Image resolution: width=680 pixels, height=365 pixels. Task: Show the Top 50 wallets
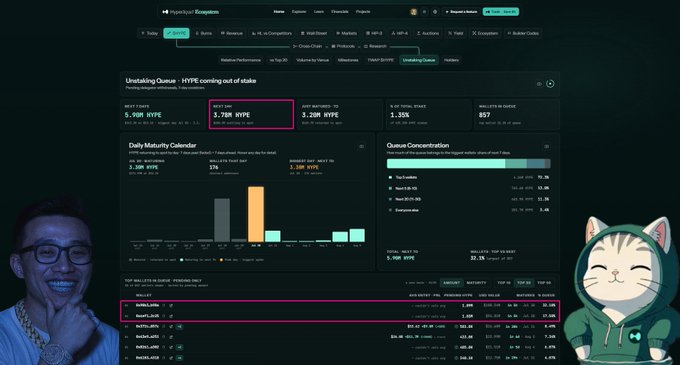[x=544, y=283]
